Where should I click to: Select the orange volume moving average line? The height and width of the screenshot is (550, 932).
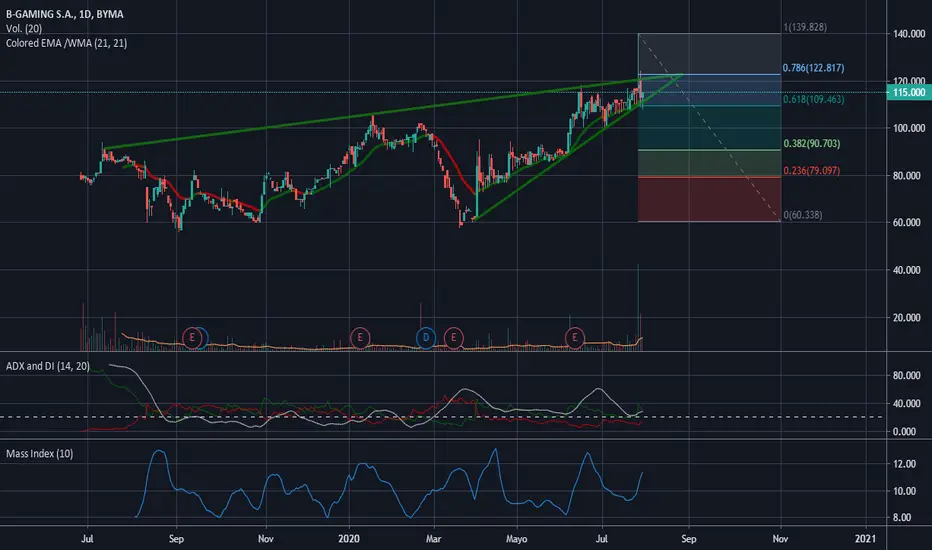(x=380, y=347)
